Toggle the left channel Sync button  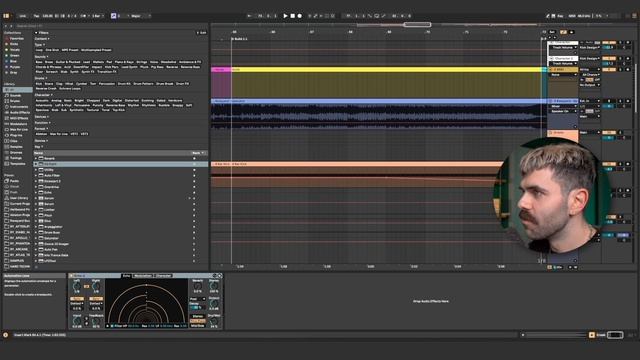77,299
